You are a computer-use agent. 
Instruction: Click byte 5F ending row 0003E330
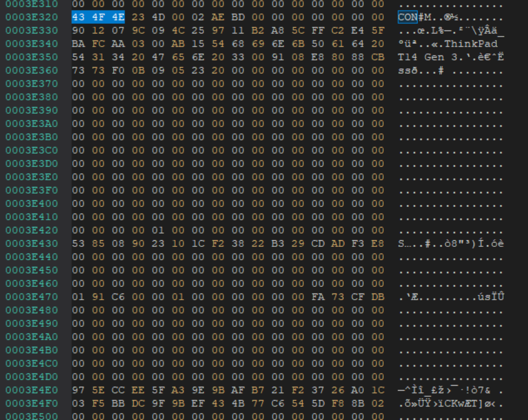(x=378, y=31)
